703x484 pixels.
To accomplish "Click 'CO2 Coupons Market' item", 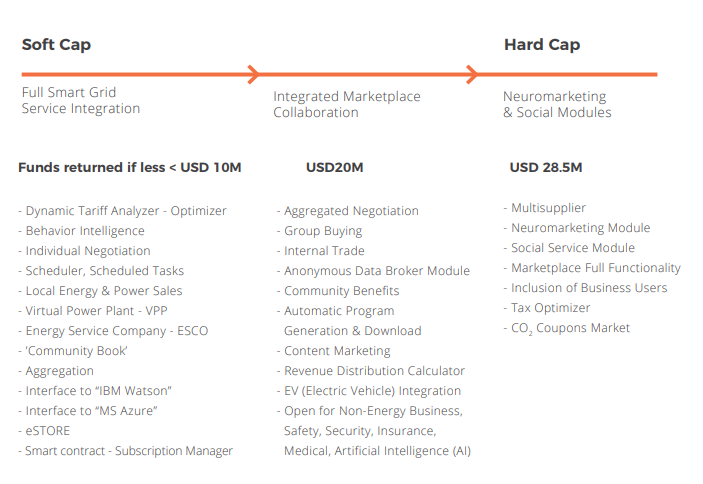I will click(567, 328).
